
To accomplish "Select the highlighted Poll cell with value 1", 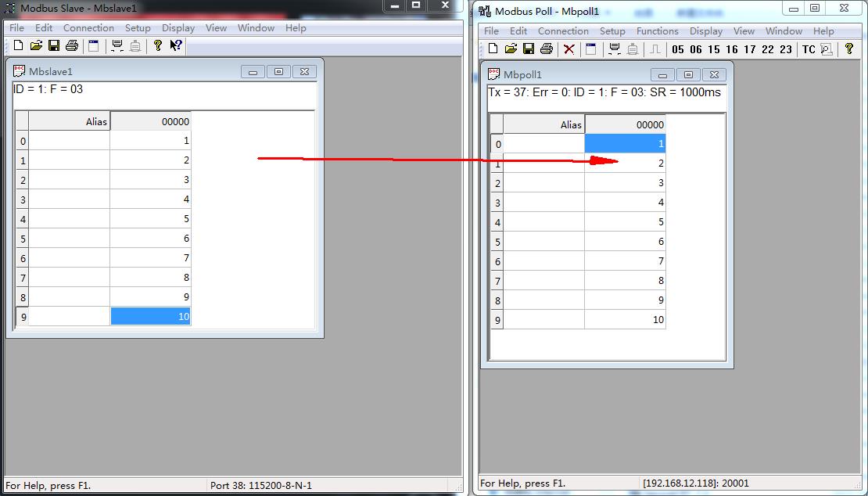I will tap(625, 144).
